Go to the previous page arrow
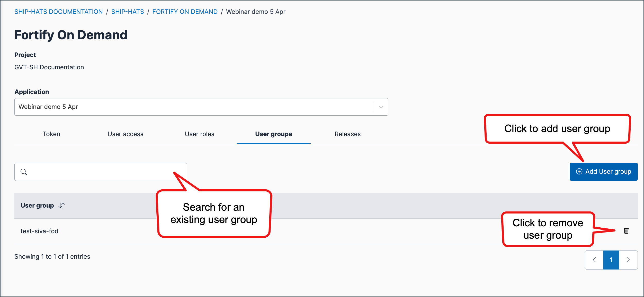 [594, 260]
